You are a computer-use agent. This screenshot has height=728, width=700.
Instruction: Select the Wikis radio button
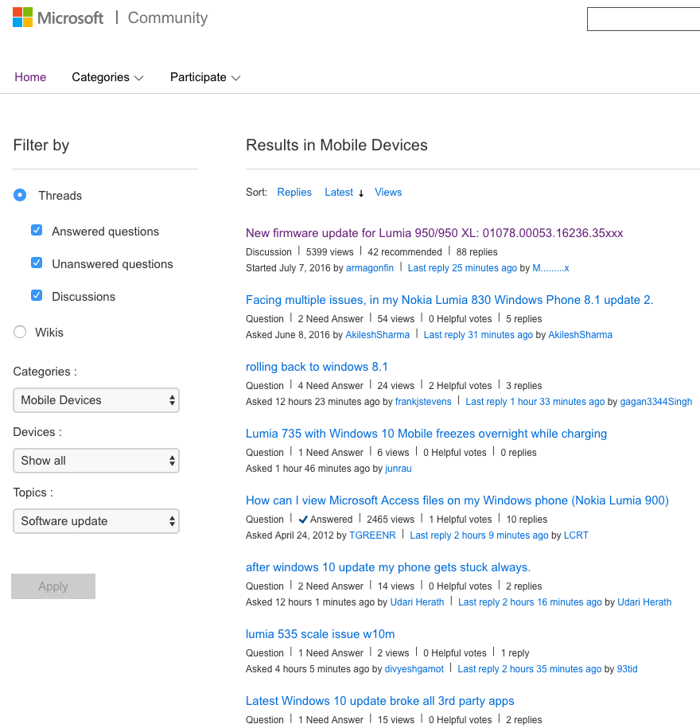point(20,332)
